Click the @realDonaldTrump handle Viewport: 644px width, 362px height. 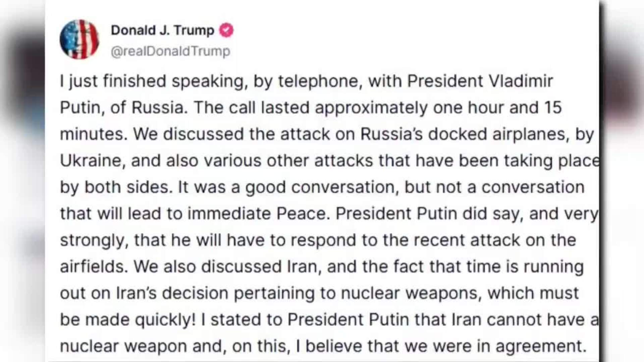pos(170,51)
